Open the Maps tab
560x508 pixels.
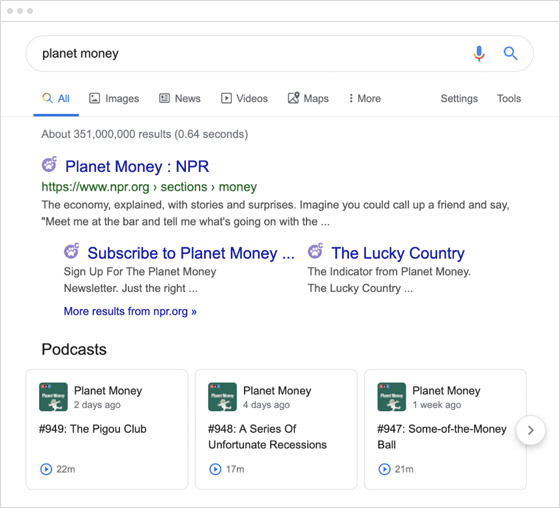click(x=308, y=98)
